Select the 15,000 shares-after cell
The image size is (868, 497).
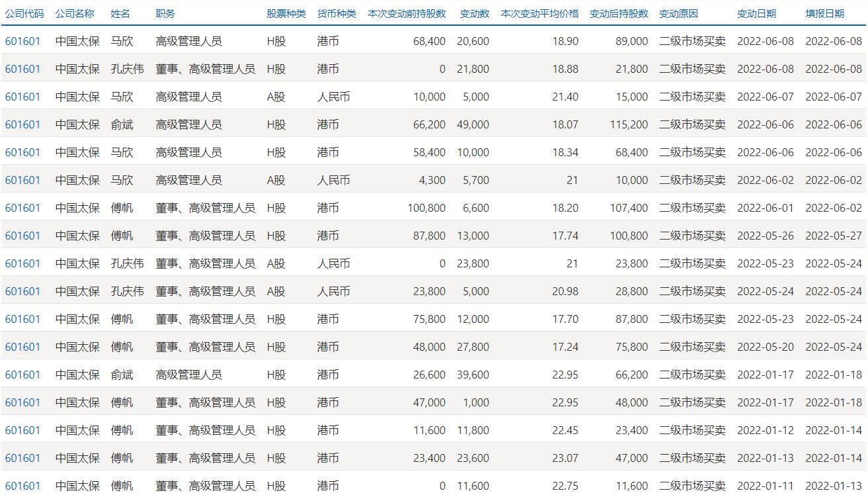click(x=632, y=97)
